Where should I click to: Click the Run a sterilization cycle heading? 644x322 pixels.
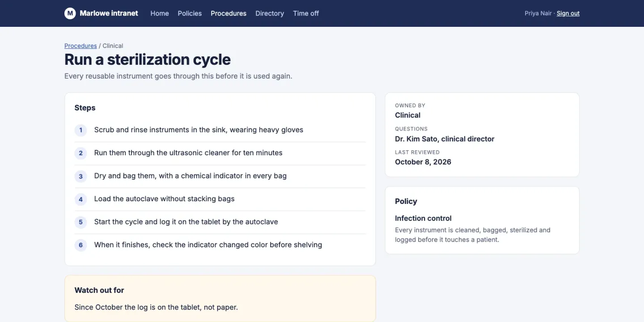pyautogui.click(x=148, y=59)
